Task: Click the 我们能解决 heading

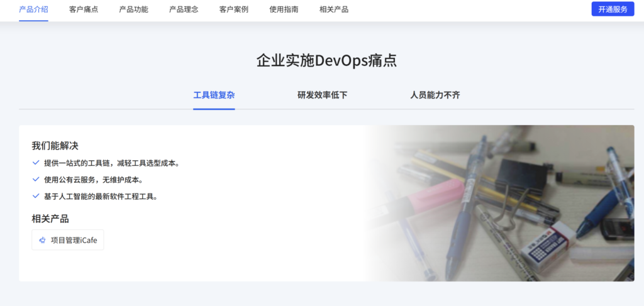Action: coord(55,146)
